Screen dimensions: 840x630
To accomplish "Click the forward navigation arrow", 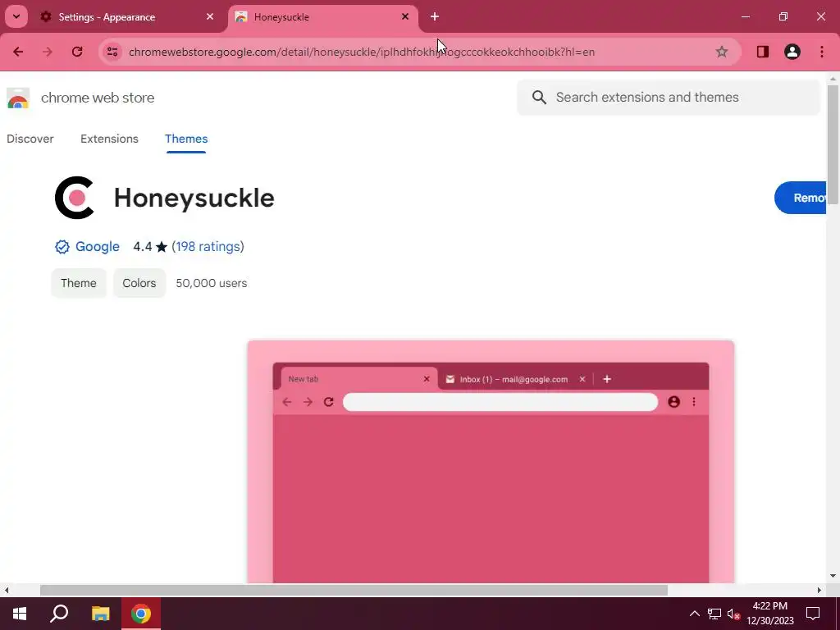I will (48, 52).
